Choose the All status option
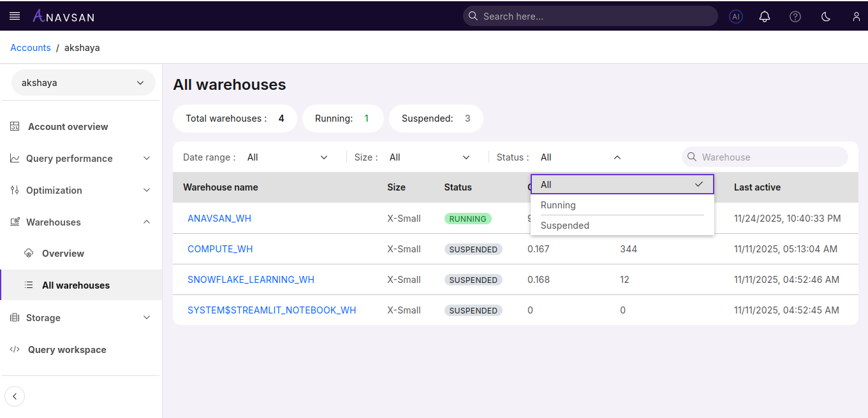Image resolution: width=868 pixels, height=418 pixels. click(x=622, y=185)
